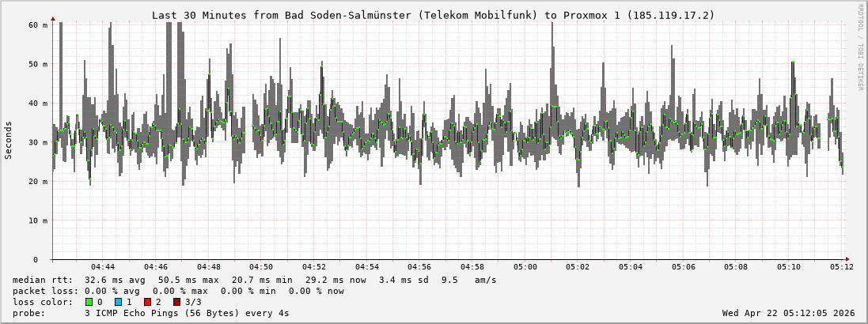Click the Wed Apr 22 timestamp text
Screen dimensions: 868x324
(788, 313)
